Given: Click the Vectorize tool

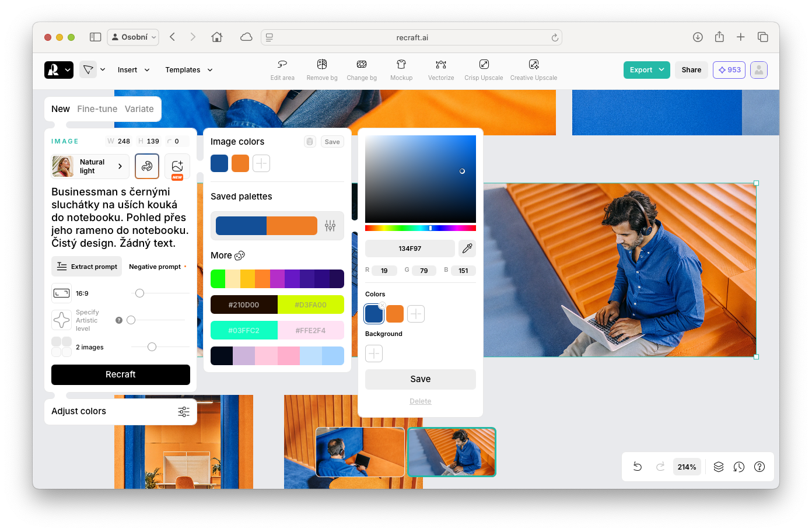Looking at the screenshot, I should [441, 69].
